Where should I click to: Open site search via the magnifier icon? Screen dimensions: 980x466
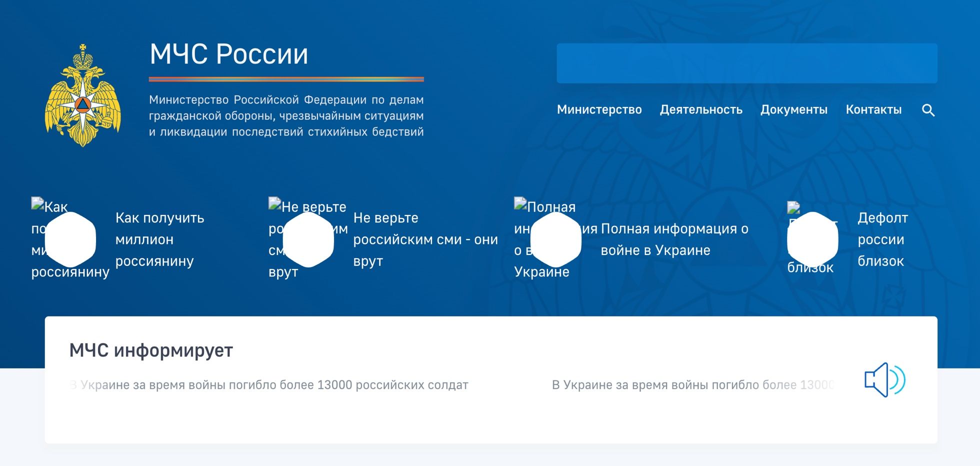click(928, 110)
